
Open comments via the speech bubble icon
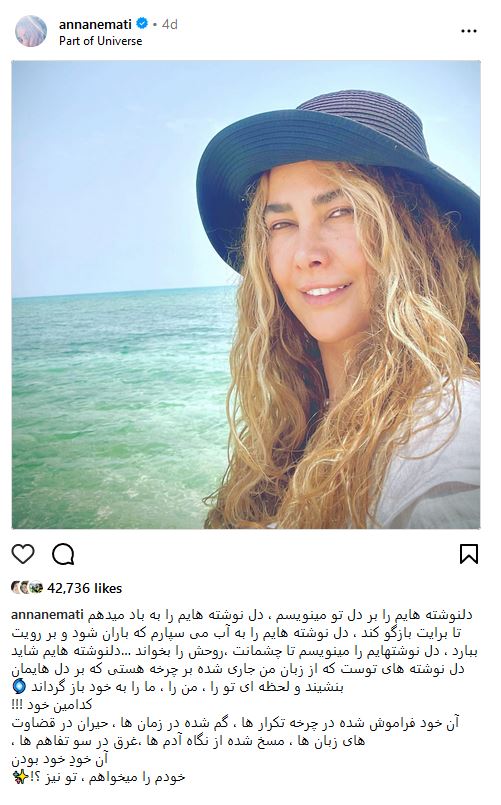[63, 554]
